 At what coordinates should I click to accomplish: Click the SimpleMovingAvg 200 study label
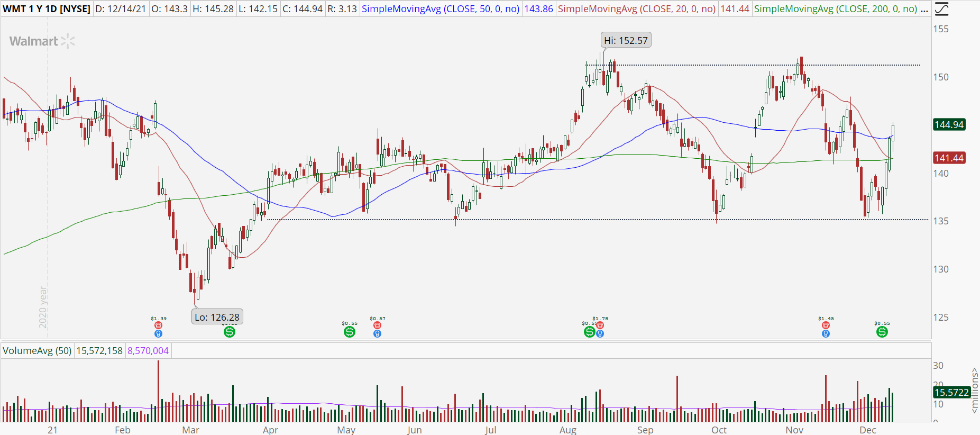(836, 9)
